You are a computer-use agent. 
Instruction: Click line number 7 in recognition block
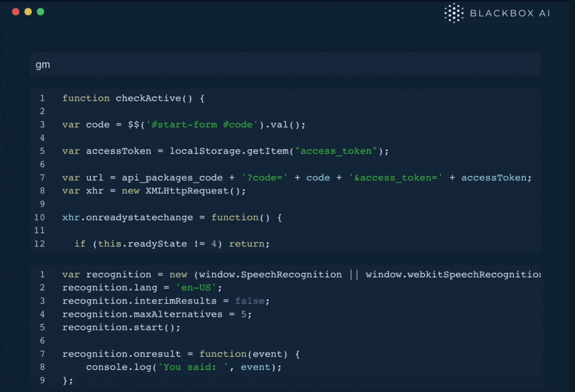tap(42, 354)
